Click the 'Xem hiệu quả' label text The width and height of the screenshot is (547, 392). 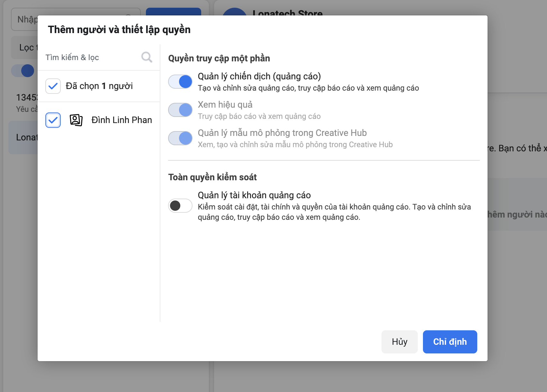coord(225,104)
